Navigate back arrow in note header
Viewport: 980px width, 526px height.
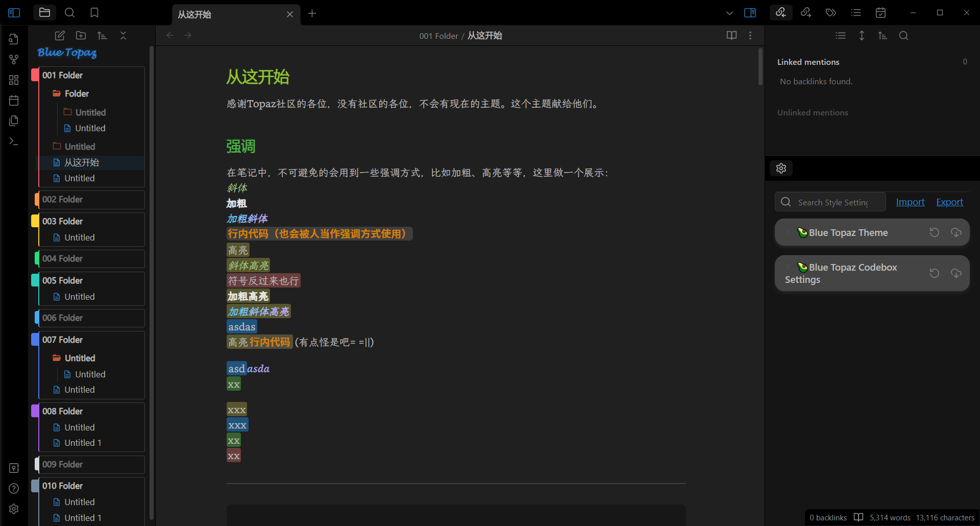[x=170, y=35]
